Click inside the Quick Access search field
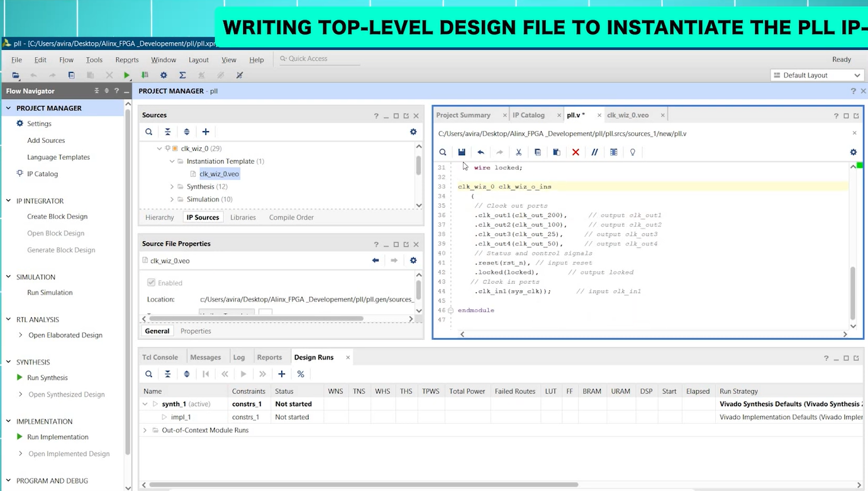 tap(321, 59)
